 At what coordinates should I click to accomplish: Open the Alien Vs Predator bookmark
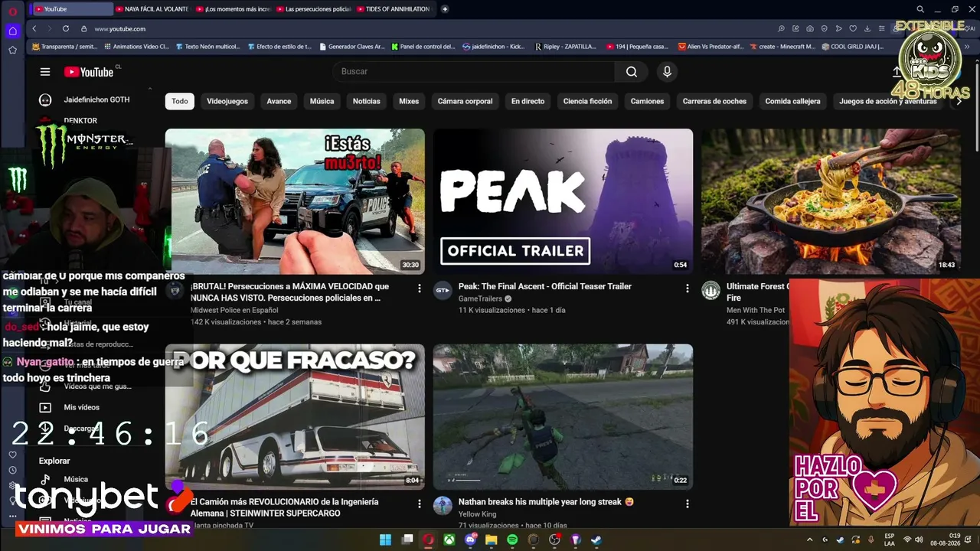coord(712,47)
